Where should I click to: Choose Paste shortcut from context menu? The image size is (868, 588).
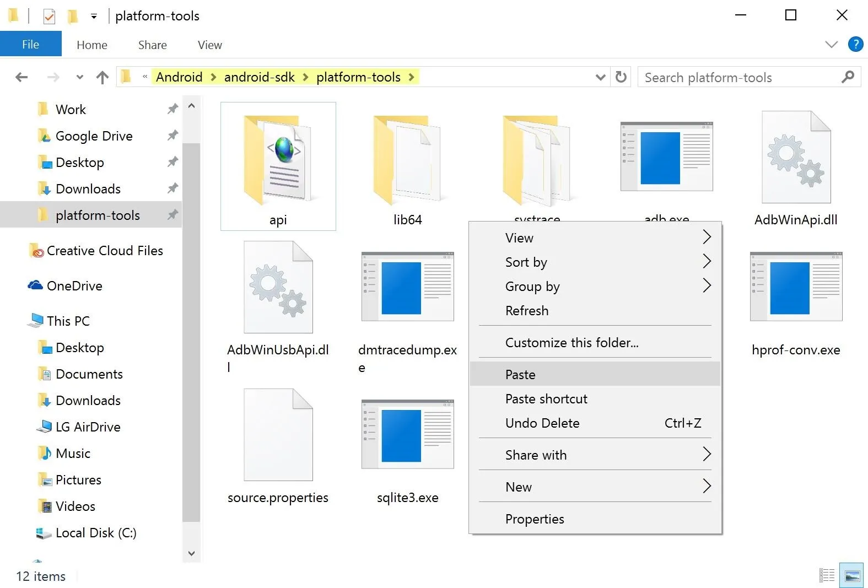coord(595,398)
